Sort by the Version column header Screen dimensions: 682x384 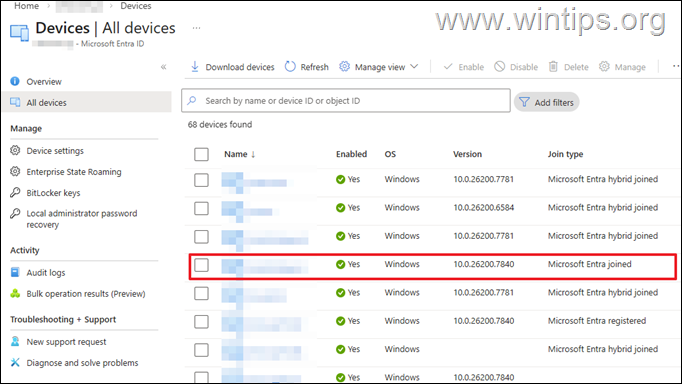(x=467, y=154)
